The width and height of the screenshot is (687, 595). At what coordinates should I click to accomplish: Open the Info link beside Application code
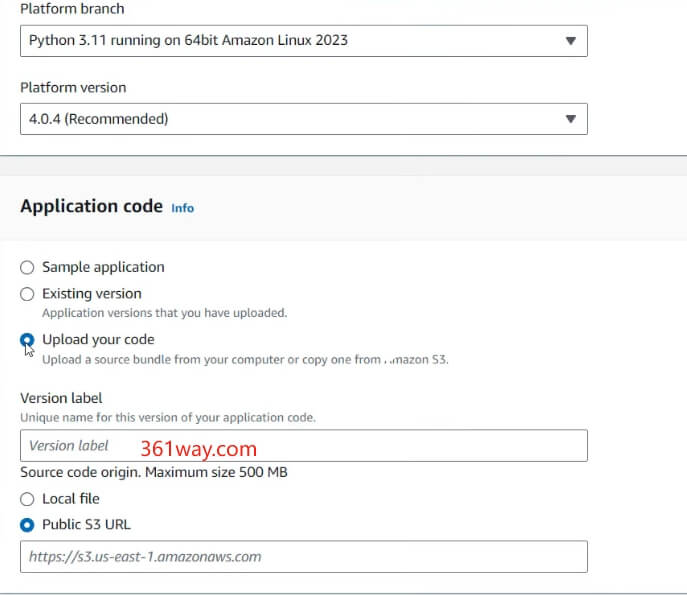tap(183, 208)
